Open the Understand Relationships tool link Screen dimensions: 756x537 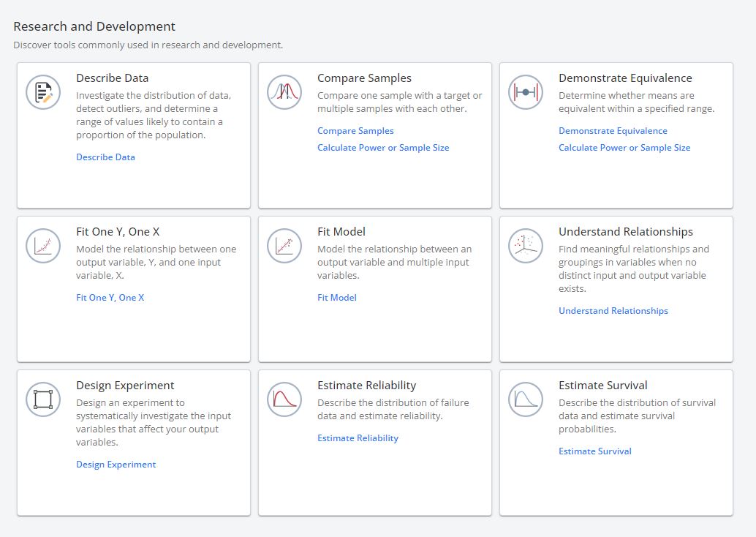[x=613, y=310]
